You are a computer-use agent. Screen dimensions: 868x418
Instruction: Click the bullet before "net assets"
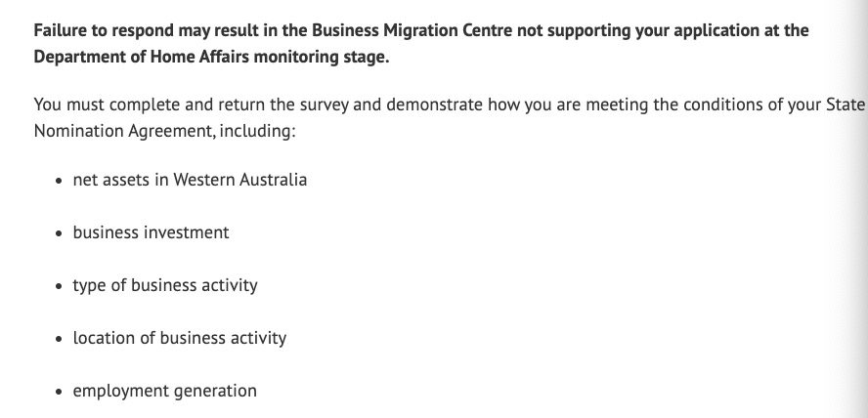coord(61,181)
